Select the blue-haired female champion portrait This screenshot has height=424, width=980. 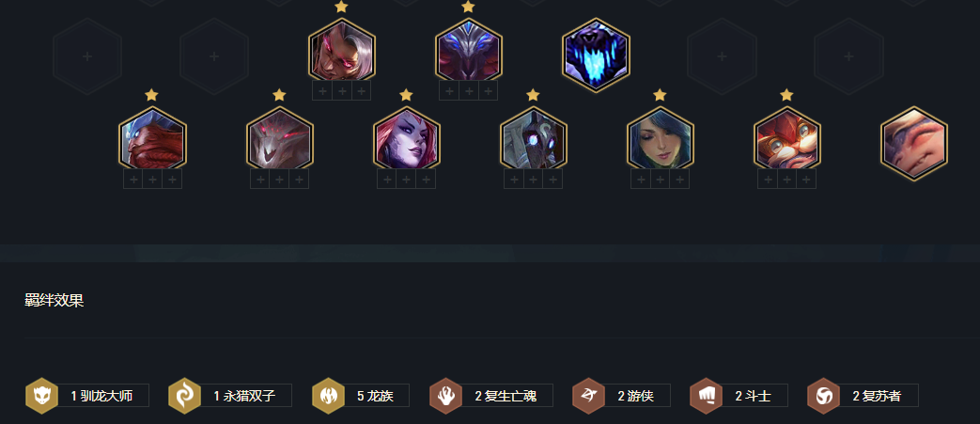coord(661,138)
